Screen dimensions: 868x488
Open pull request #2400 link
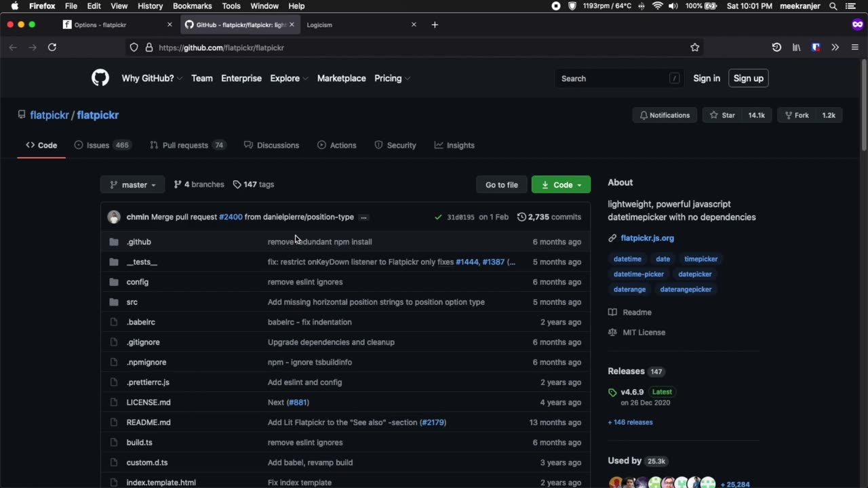(x=231, y=217)
